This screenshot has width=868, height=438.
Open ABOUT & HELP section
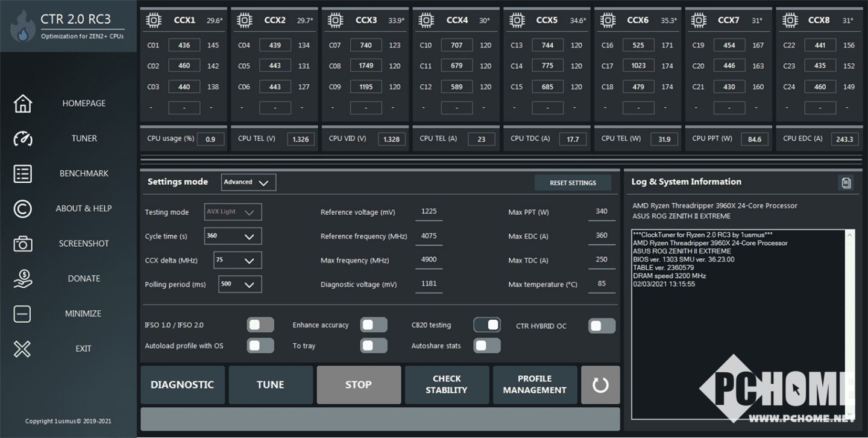tap(84, 208)
